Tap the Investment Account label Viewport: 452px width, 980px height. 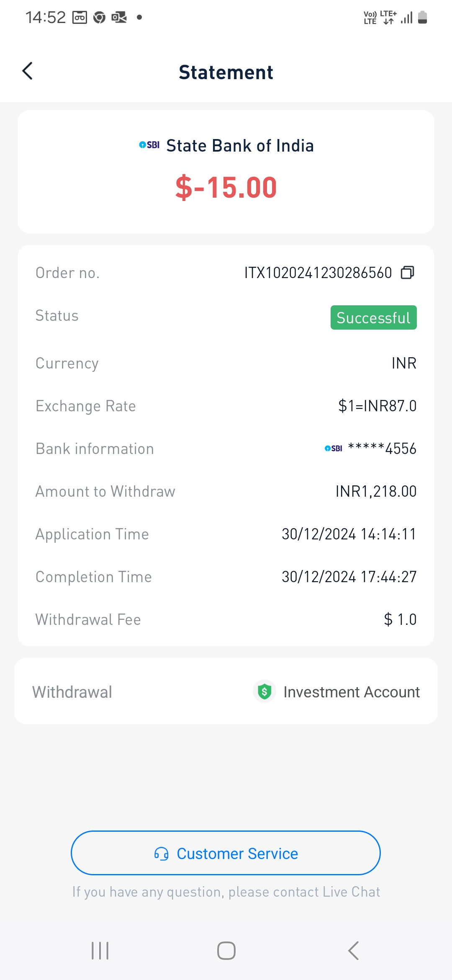pos(352,692)
